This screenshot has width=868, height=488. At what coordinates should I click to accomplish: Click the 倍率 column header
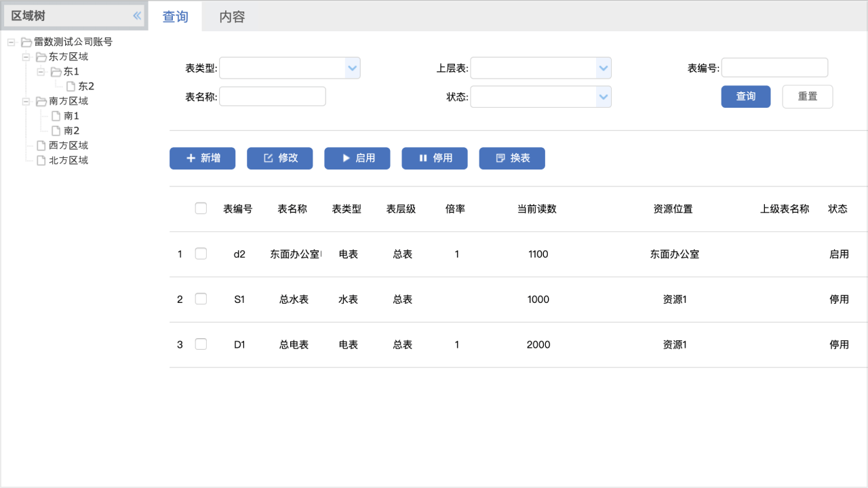click(455, 209)
